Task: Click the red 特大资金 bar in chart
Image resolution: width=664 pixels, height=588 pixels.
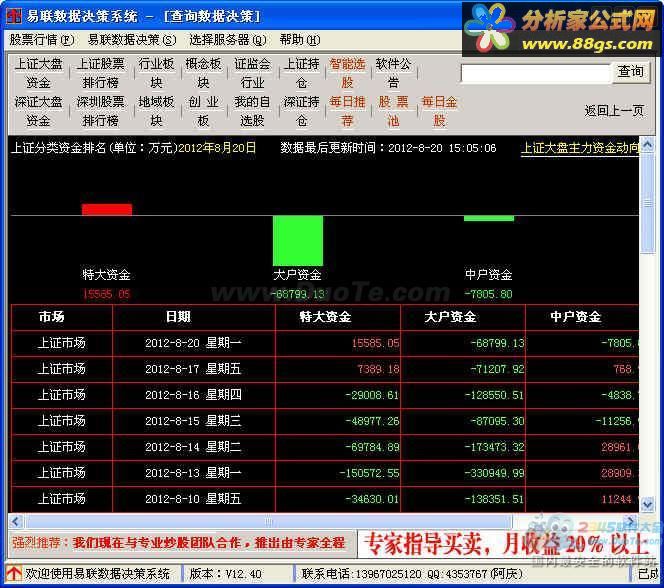Action: [x=107, y=210]
